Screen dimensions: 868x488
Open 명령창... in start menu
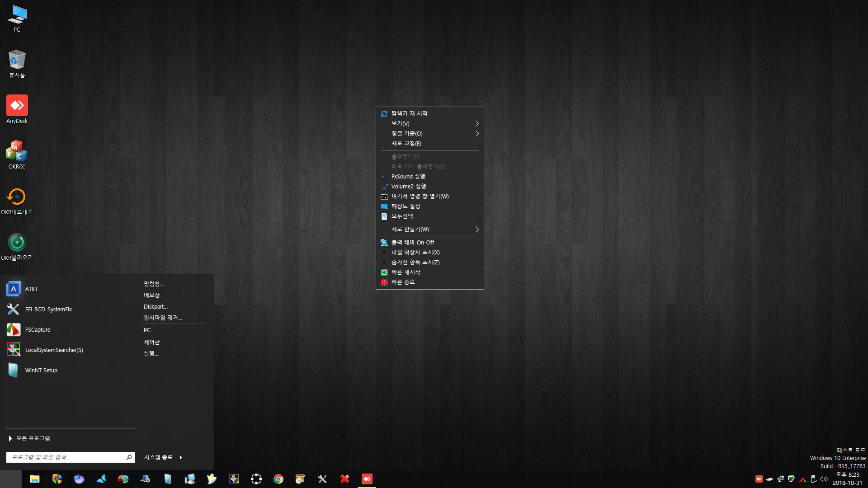pyautogui.click(x=154, y=284)
